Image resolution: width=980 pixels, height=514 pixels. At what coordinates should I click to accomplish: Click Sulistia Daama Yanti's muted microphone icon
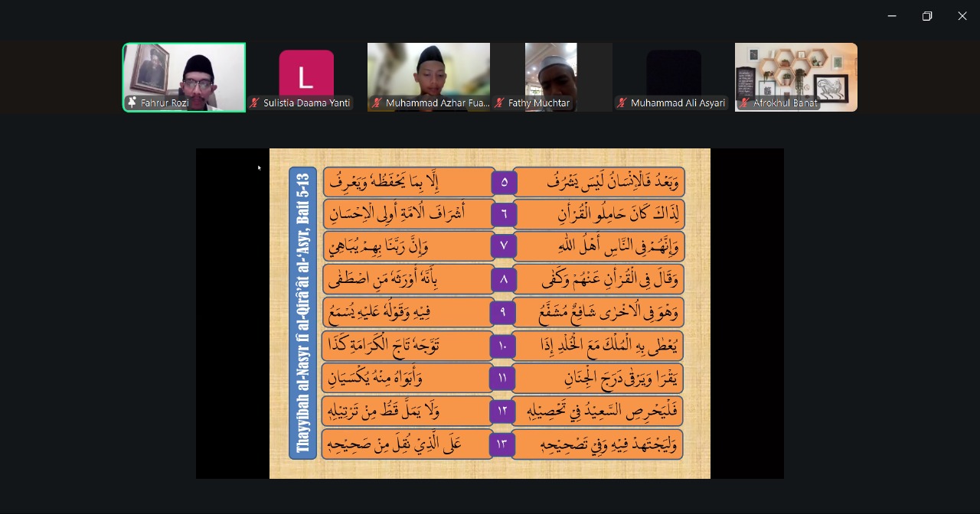click(255, 102)
